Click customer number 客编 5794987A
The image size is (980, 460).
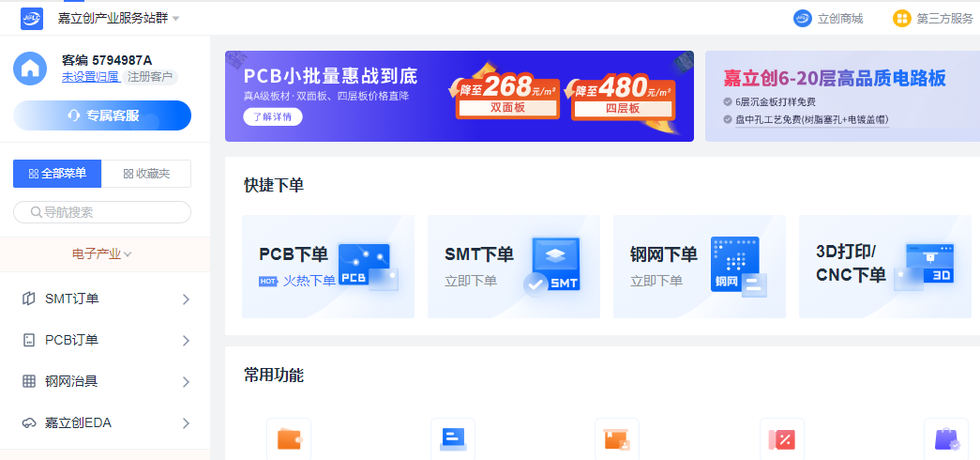click(x=107, y=60)
